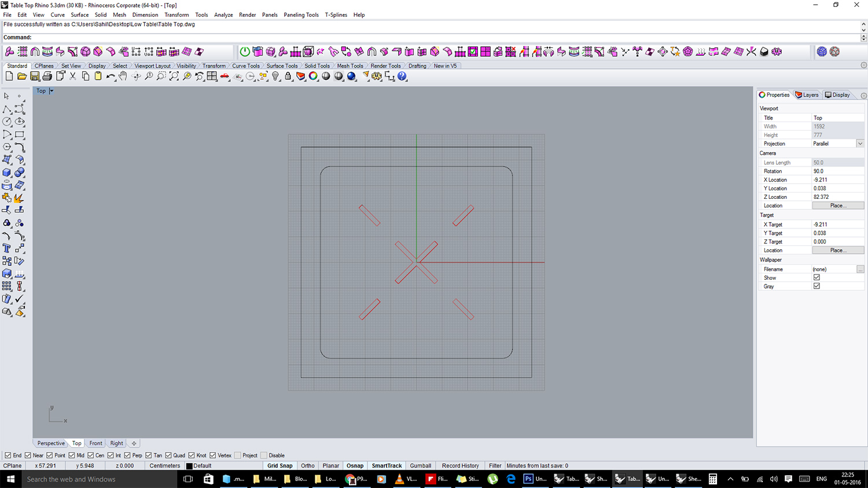Switch to the Front viewport tab

[x=95, y=443]
